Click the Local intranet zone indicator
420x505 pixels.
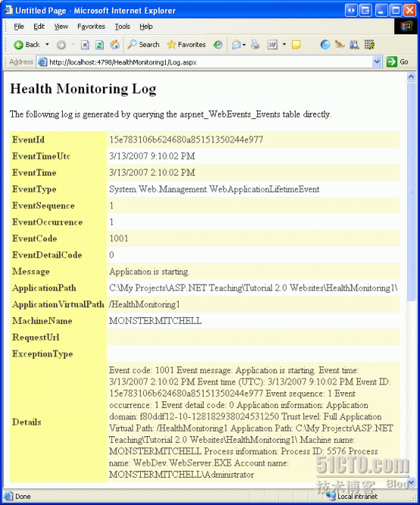point(353,497)
